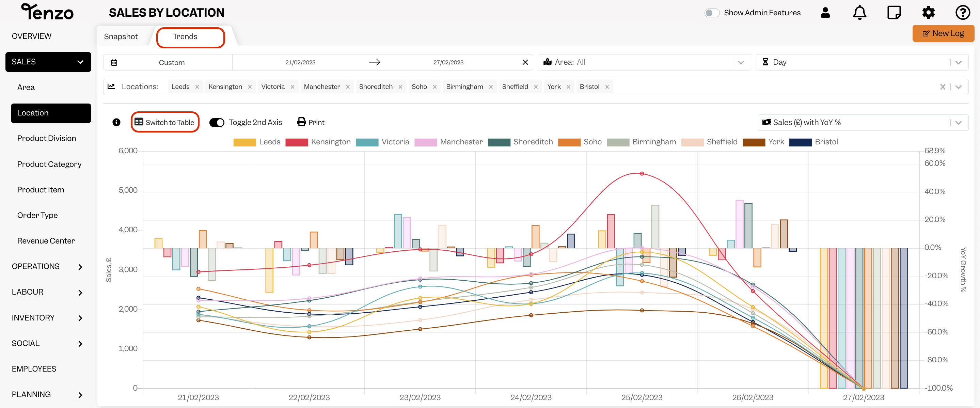Select Product Division in the sidebar

pyautogui.click(x=47, y=139)
